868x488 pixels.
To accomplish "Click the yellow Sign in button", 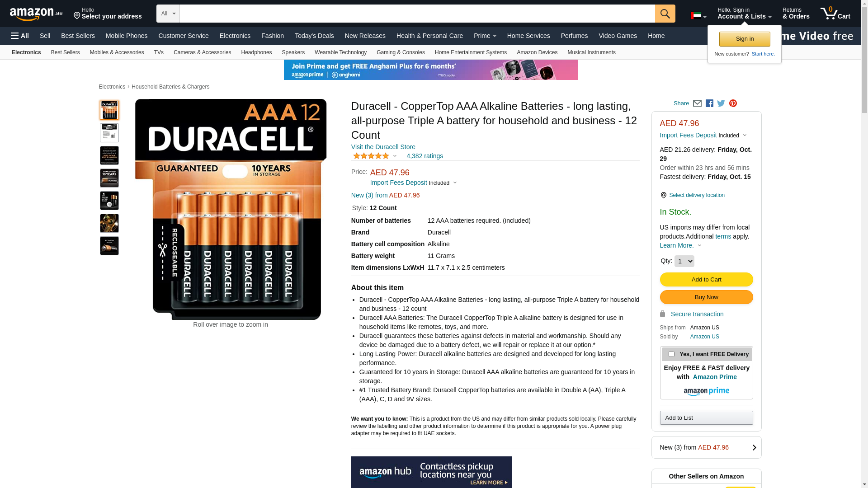I will (x=745, y=39).
